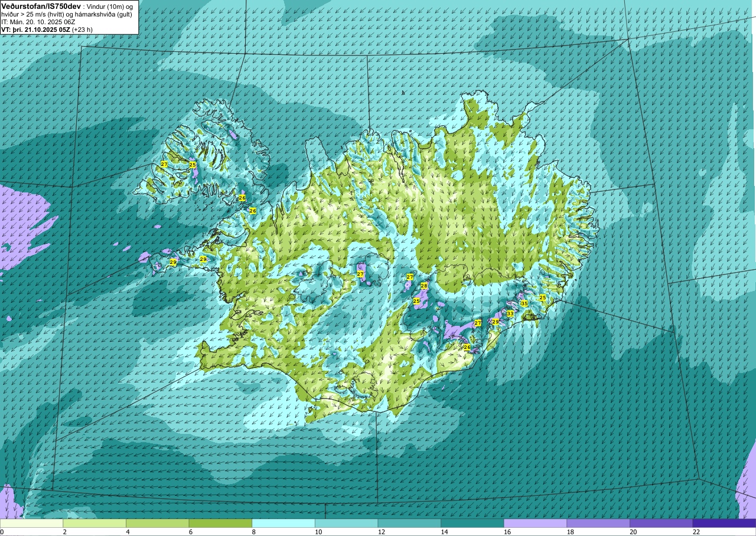The width and height of the screenshot is (756, 536).
Task: Click the 16–18 m/s lavender legend swatch
Action: 536,523
